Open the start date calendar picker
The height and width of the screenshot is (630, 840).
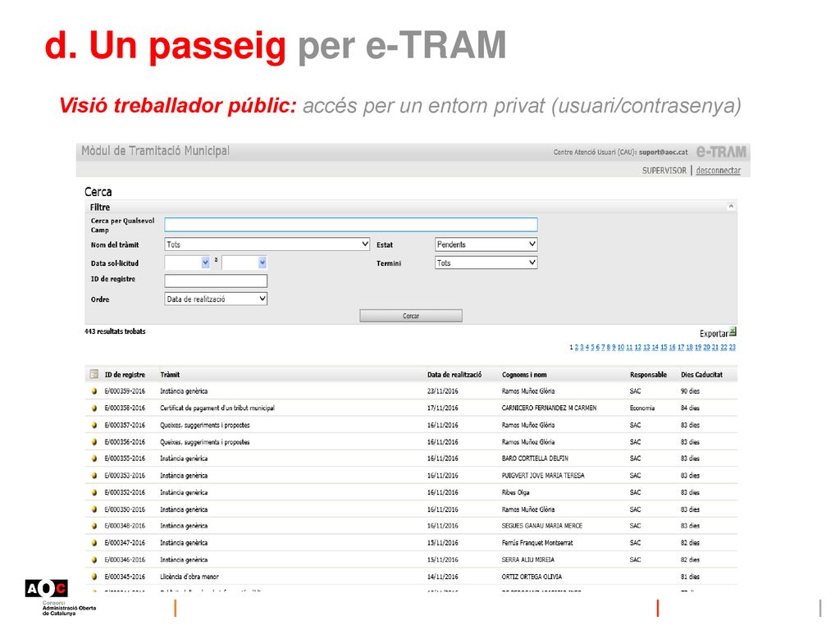205,262
